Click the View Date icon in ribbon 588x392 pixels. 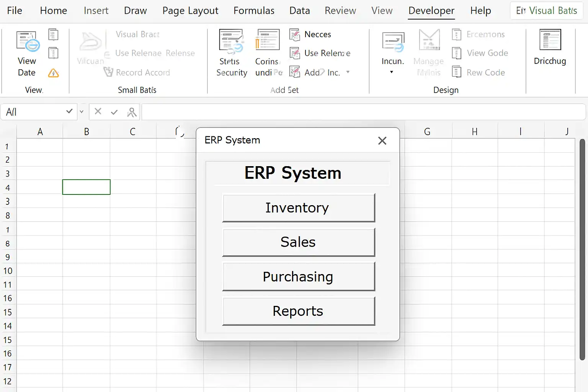(x=28, y=42)
